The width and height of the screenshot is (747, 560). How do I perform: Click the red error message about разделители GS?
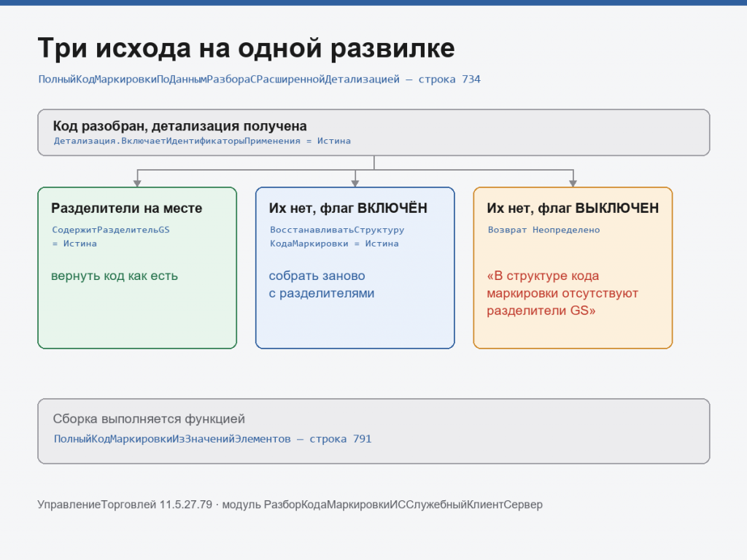pyautogui.click(x=562, y=293)
